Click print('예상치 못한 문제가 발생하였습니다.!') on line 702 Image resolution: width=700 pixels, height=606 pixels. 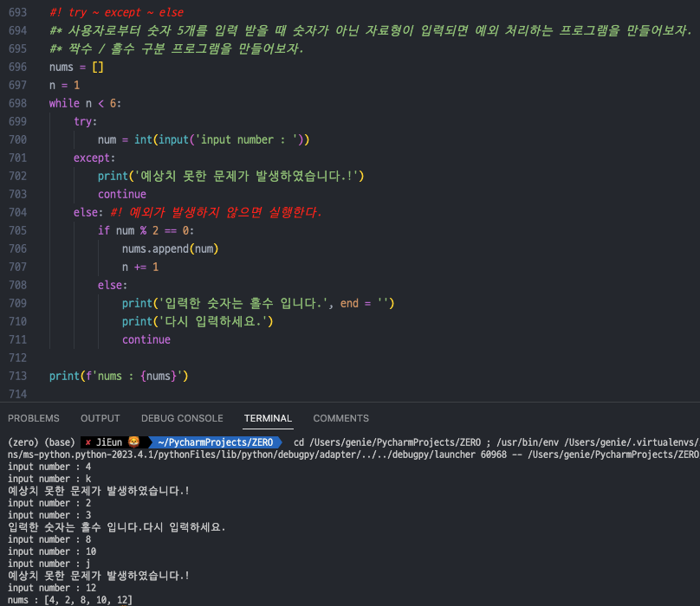point(230,177)
